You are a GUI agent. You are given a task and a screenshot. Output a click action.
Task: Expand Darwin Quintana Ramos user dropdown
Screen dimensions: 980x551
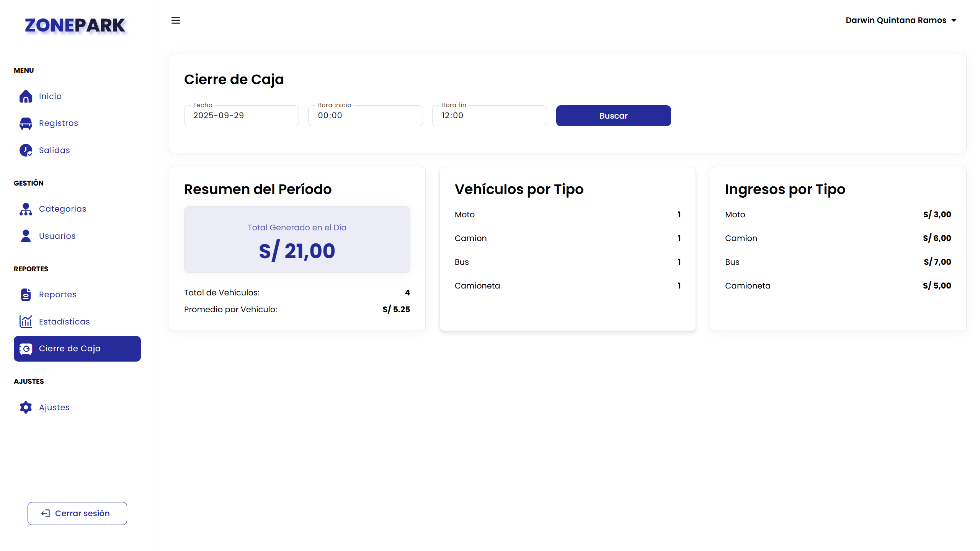[x=901, y=20]
